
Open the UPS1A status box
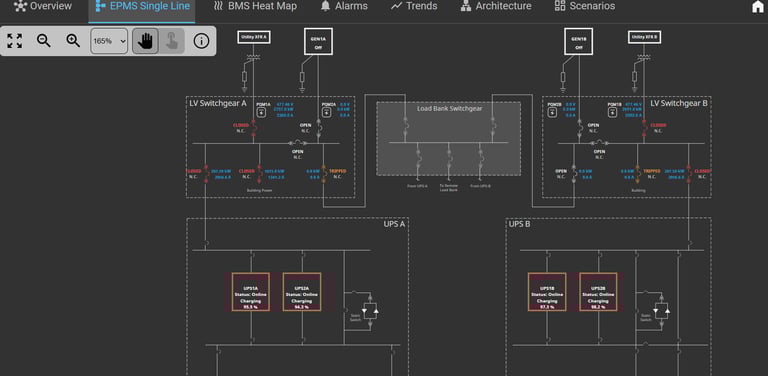click(x=251, y=292)
